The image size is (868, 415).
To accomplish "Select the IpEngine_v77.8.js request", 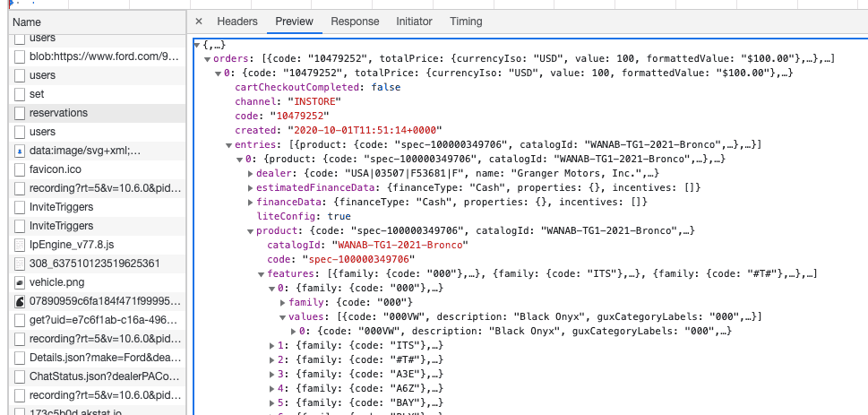I will [98, 245].
